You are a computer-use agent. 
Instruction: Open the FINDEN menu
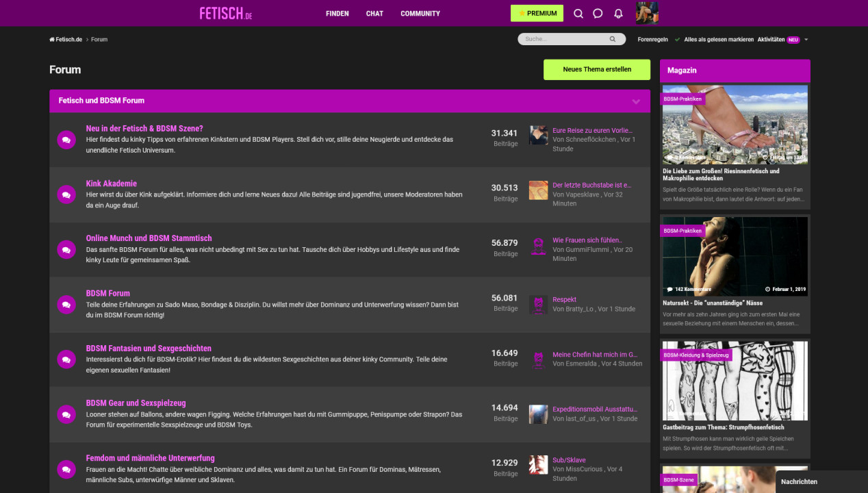point(337,13)
